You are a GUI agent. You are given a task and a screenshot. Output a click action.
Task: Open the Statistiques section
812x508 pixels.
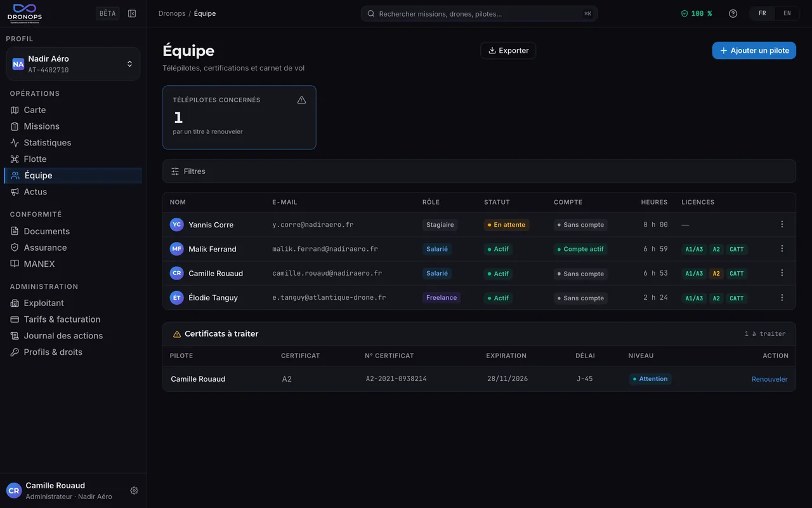pos(73,143)
